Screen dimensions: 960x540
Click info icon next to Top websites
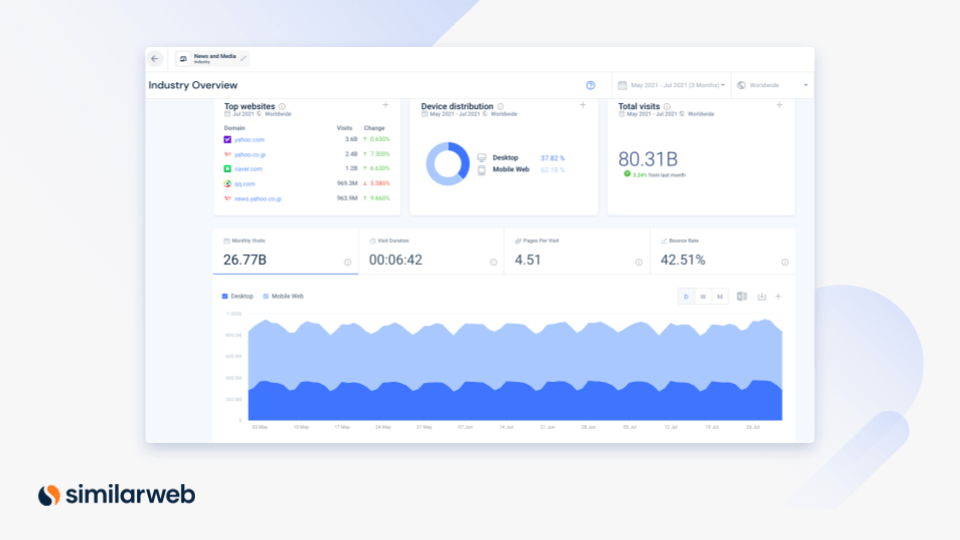[282, 107]
